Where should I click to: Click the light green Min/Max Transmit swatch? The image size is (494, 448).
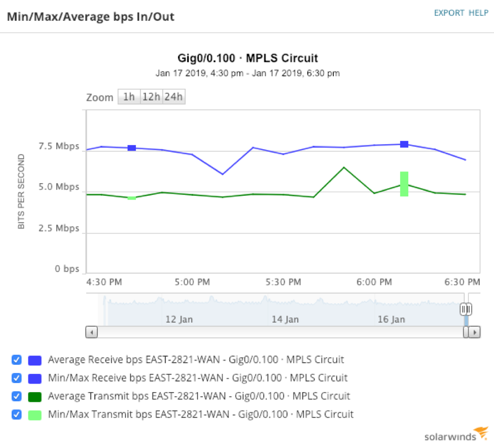coord(34,415)
